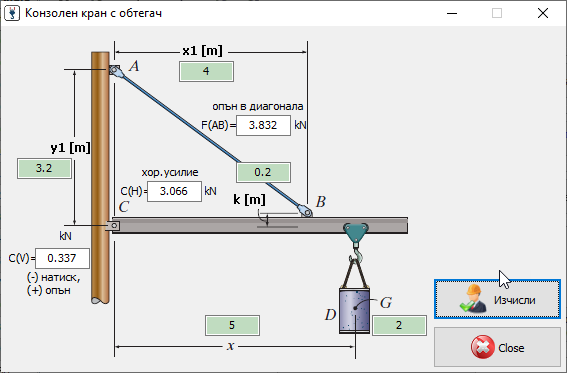
Task: Click the hanging load block D
Action: tap(354, 310)
